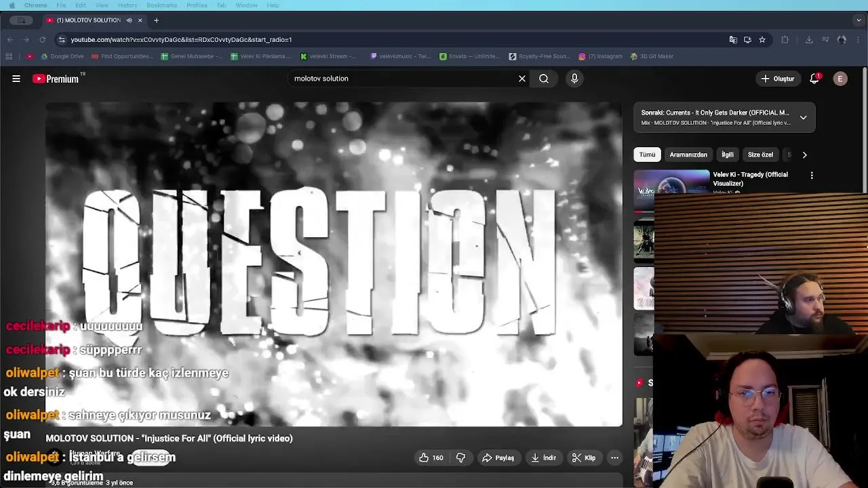Select the Size özel filter chip
This screenshot has width=868, height=488.
760,155
